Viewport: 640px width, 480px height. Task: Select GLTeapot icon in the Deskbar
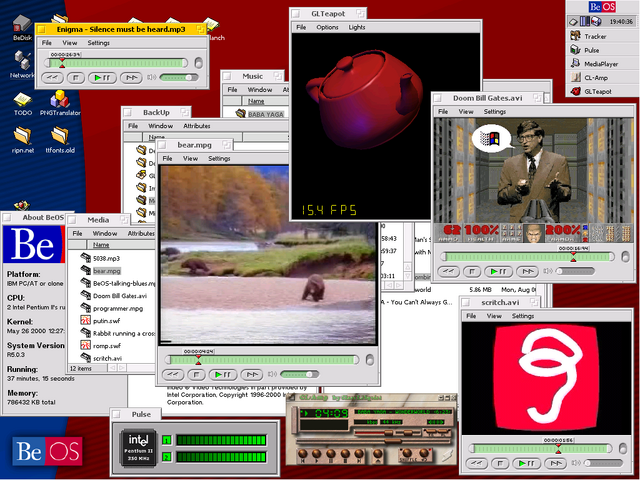pyautogui.click(x=576, y=91)
